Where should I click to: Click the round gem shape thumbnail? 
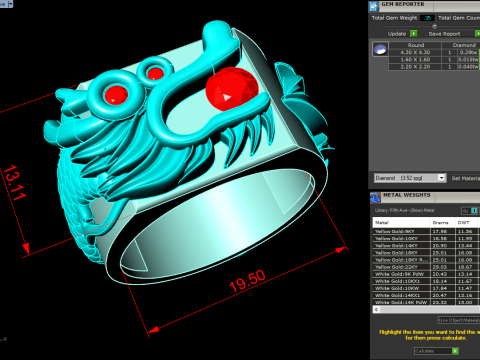pyautogui.click(x=380, y=49)
